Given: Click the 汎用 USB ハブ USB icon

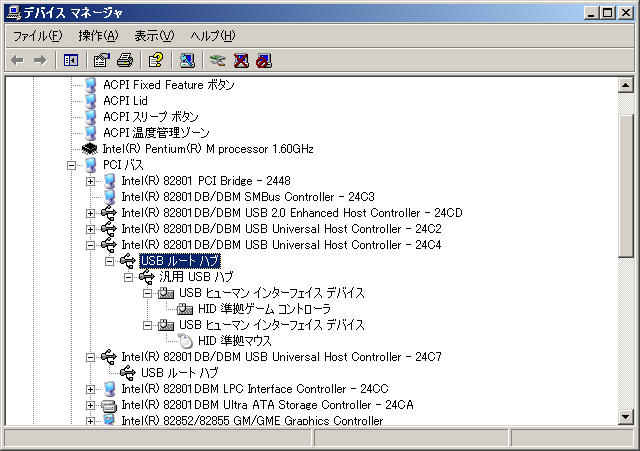Looking at the screenshot, I should (147, 277).
